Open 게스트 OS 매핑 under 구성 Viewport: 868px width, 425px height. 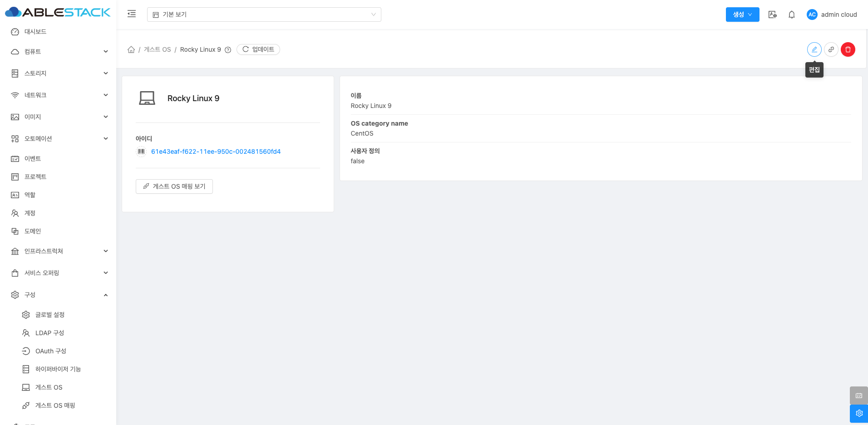tap(58, 405)
